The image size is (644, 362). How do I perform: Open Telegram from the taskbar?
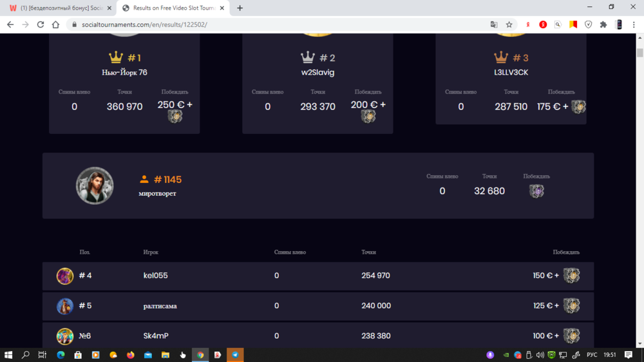[235, 355]
